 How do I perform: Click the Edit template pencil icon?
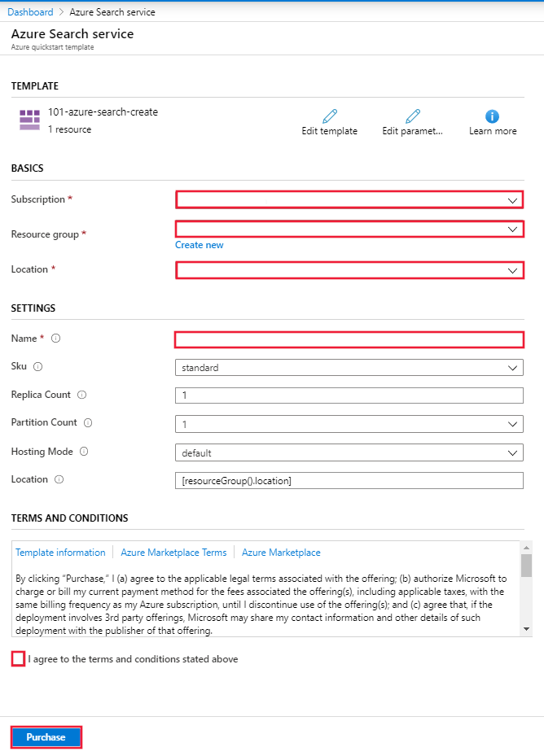(329, 116)
